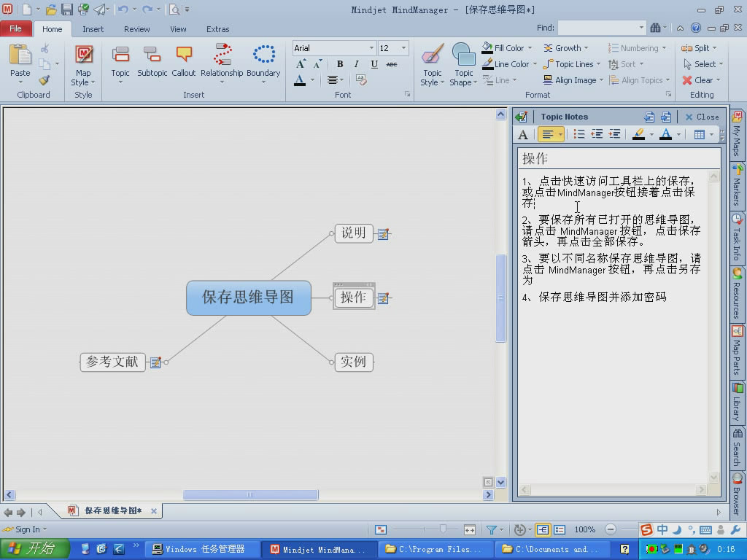Click the Find binoculars icon
Viewport: 747px width, 560px height.
(x=656, y=28)
